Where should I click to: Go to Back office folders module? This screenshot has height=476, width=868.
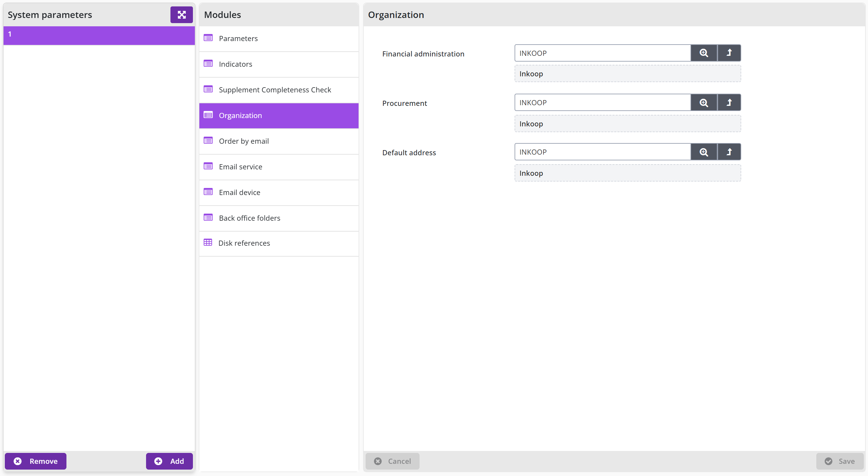click(x=279, y=218)
